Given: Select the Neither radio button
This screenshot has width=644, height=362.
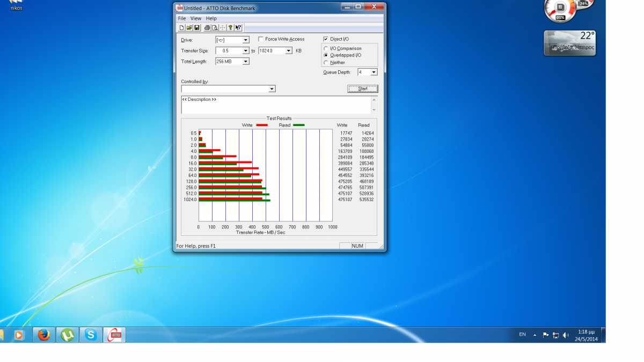Looking at the screenshot, I should [x=326, y=62].
